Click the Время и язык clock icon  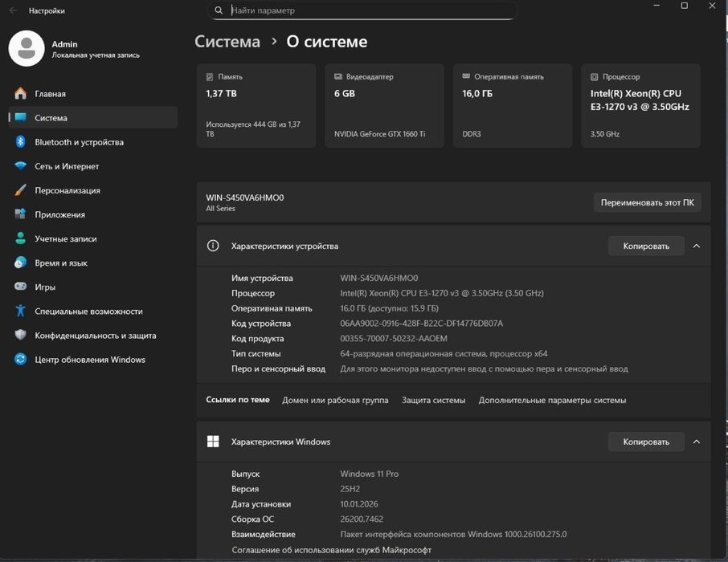(20, 263)
